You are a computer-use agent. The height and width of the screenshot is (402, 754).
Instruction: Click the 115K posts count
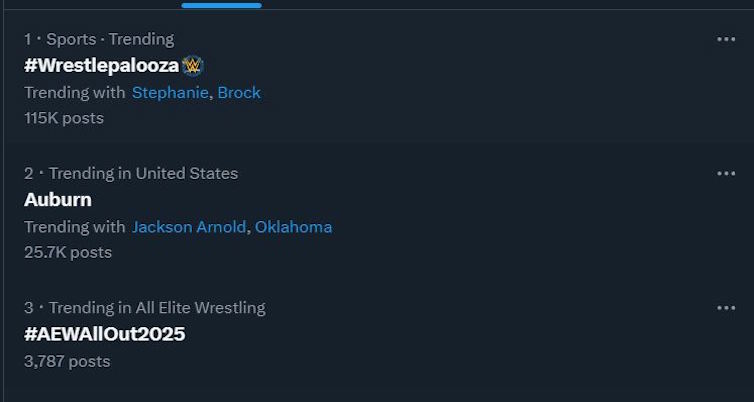(64, 118)
